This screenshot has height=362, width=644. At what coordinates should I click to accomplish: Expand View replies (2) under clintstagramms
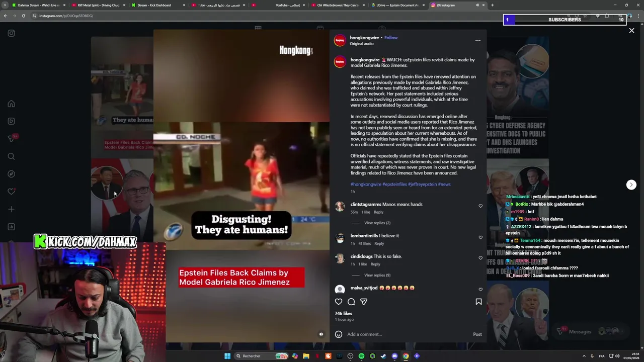pos(377,223)
